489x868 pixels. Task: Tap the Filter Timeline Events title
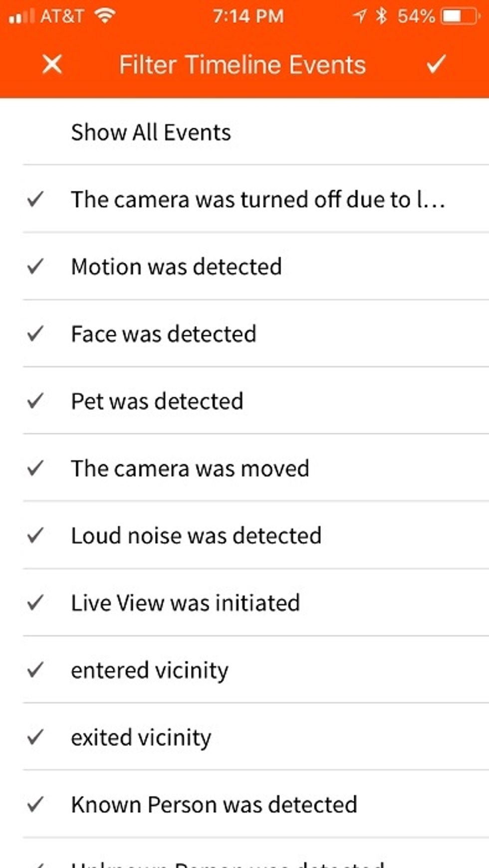(243, 65)
